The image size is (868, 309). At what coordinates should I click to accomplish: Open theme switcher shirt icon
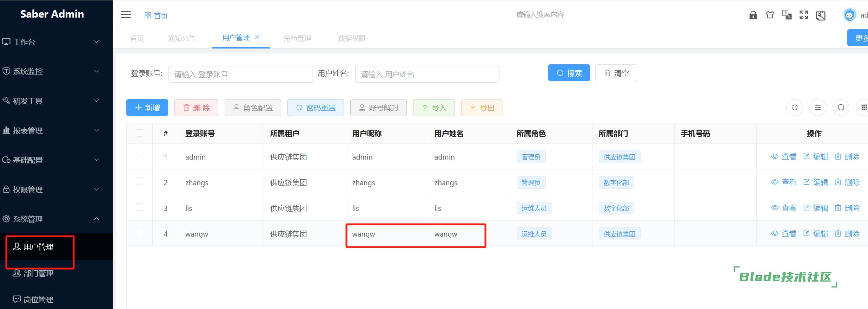[770, 15]
